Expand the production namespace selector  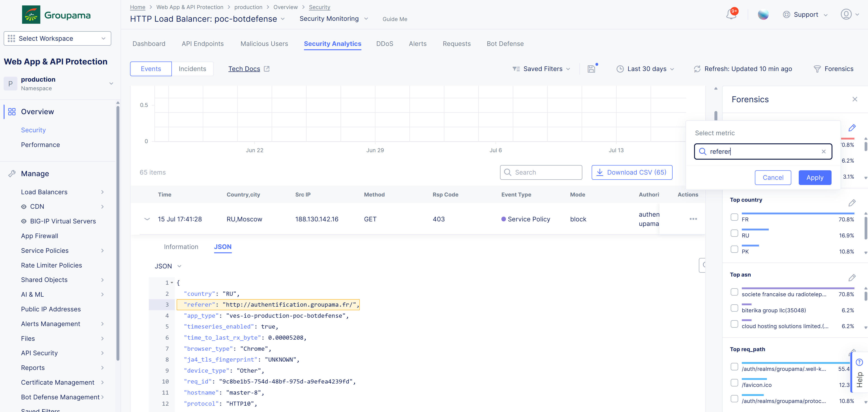click(111, 83)
